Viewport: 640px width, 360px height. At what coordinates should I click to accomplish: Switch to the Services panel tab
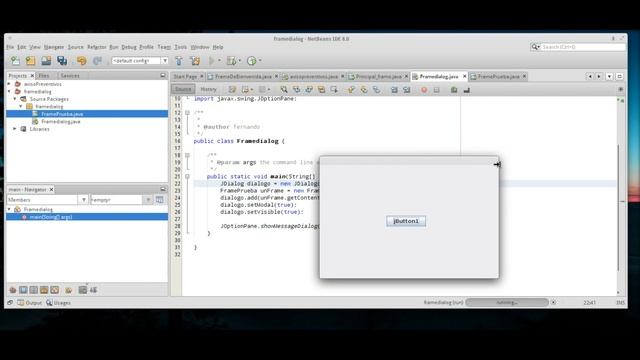70,76
